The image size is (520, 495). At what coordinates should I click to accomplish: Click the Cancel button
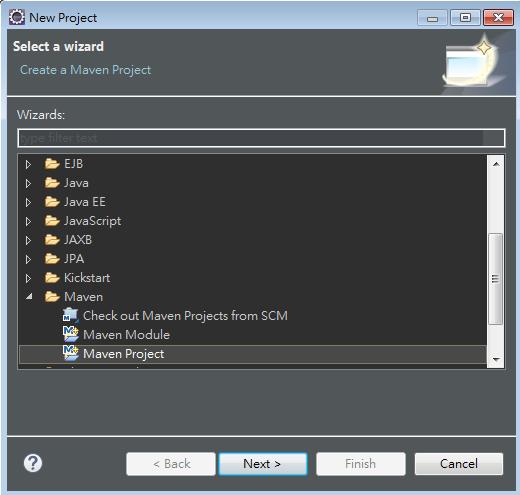click(x=459, y=464)
